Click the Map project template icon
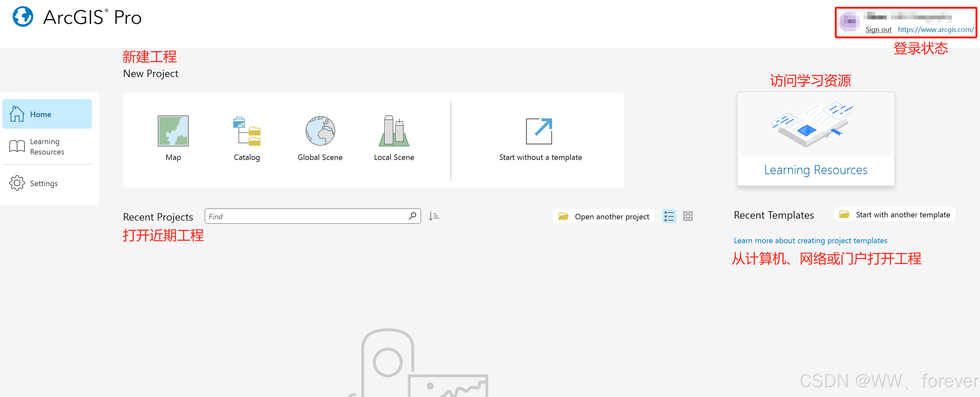Image resolution: width=980 pixels, height=397 pixels. point(174,131)
